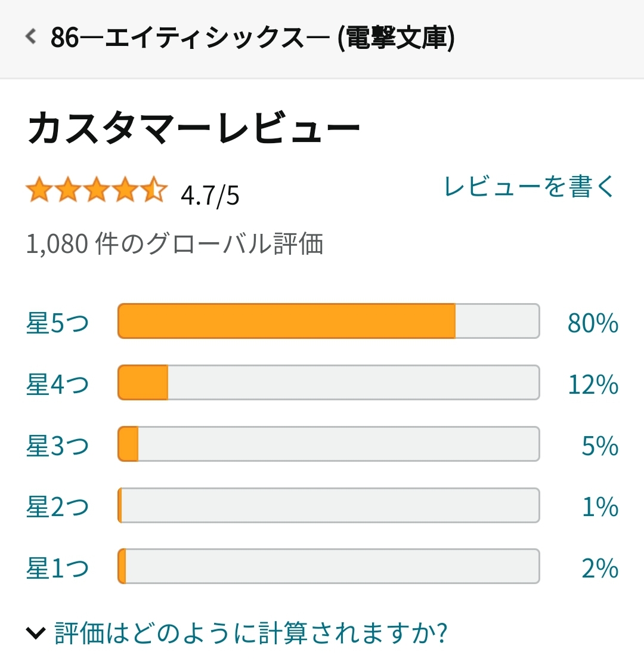Click the 80% percentage link
This screenshot has height=667, width=644.
(x=593, y=322)
